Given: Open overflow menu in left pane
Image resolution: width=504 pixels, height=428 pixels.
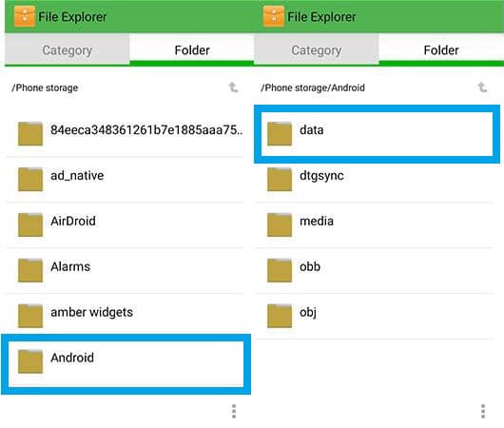Looking at the screenshot, I should 234,411.
